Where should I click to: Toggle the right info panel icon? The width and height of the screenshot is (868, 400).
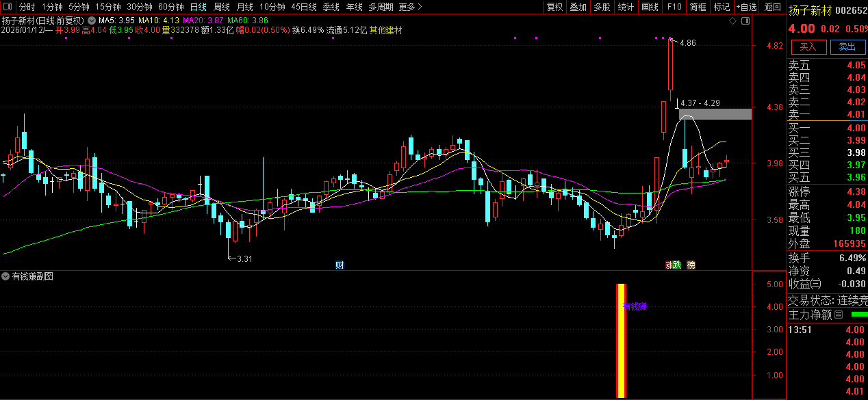tap(745, 21)
